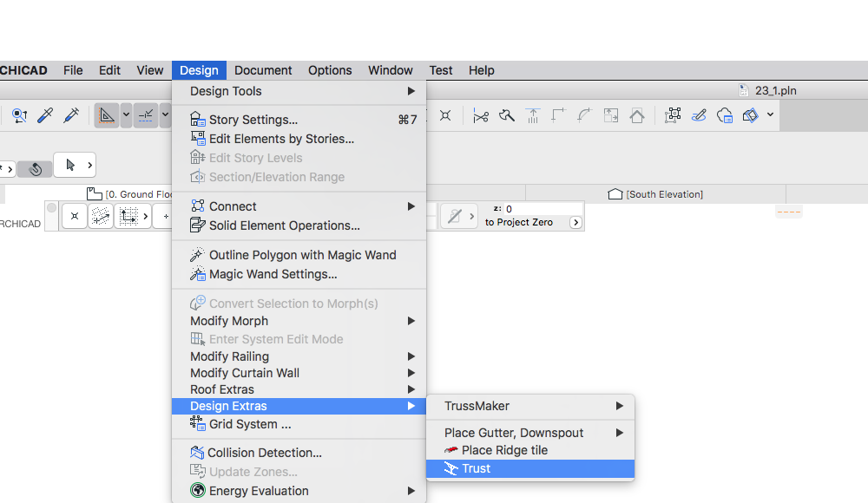Expand the guide lines options dropdown arrow
Screen dimensions: 868x503
click(127, 115)
